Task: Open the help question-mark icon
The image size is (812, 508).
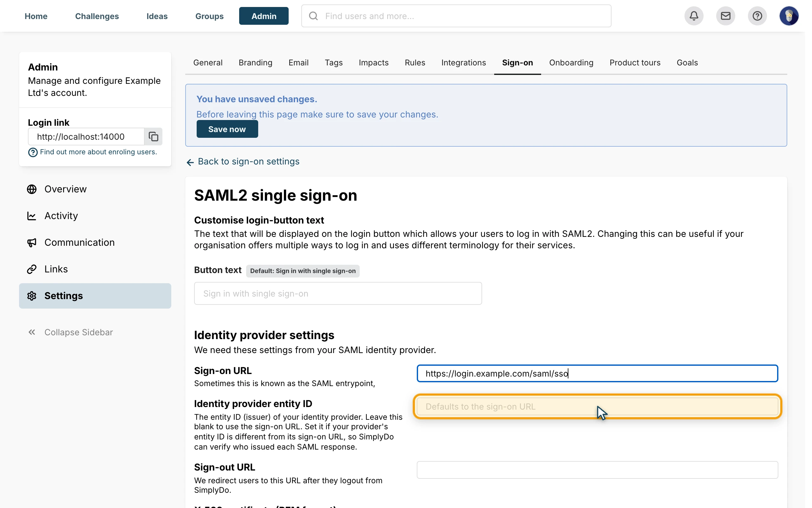Action: coord(757,16)
